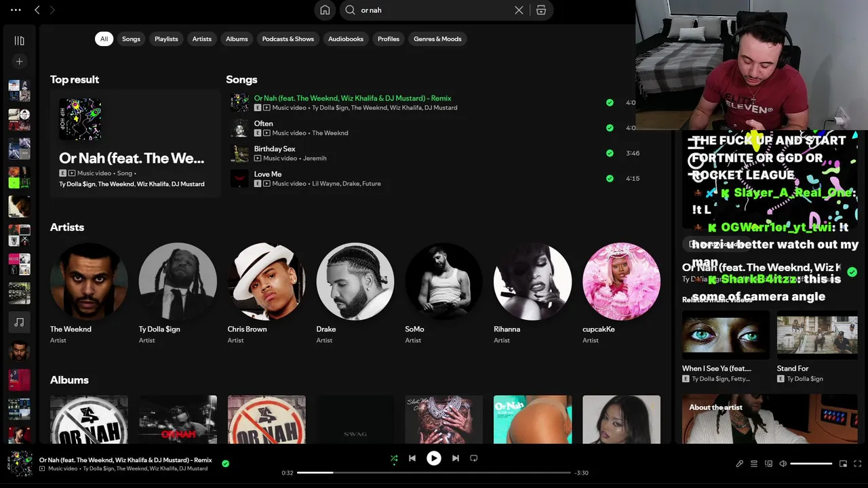Select the Playlists filter chip
Image resolution: width=868 pixels, height=488 pixels.
tap(166, 39)
